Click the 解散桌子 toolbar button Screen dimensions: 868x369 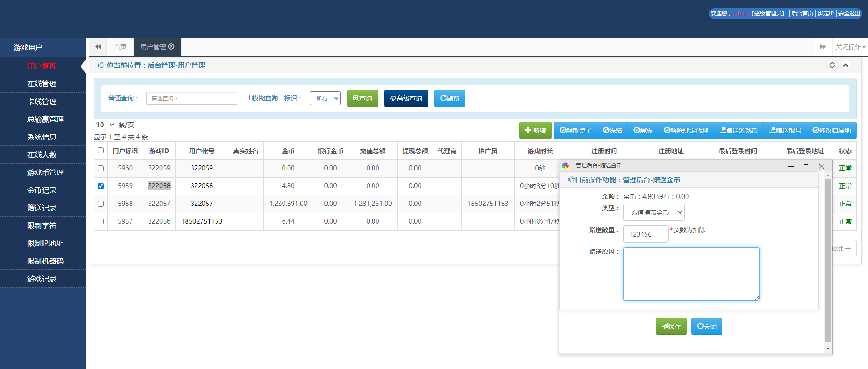[575, 130]
